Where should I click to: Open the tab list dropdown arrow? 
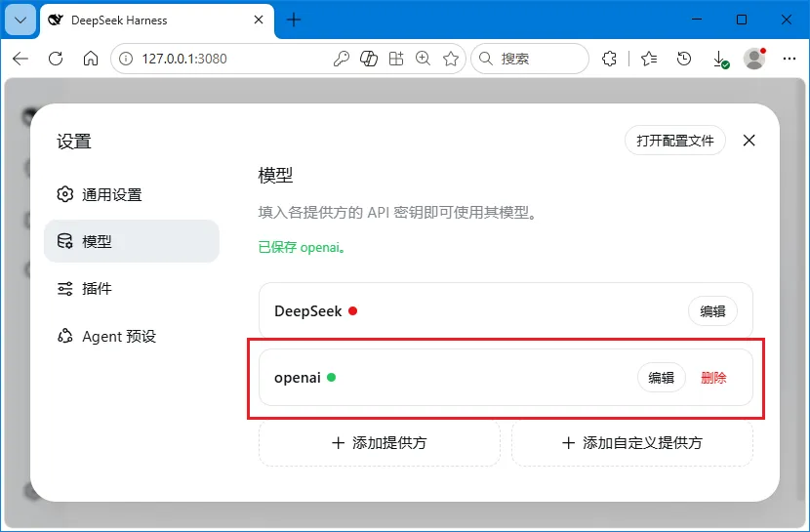[20, 20]
